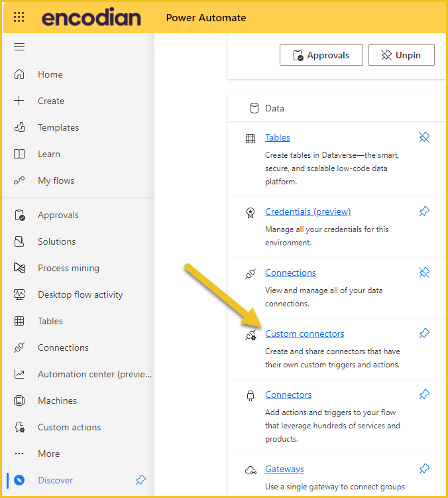Pin Credentials (preview) to navigation
Image resolution: width=448 pixels, height=498 pixels.
point(424,212)
